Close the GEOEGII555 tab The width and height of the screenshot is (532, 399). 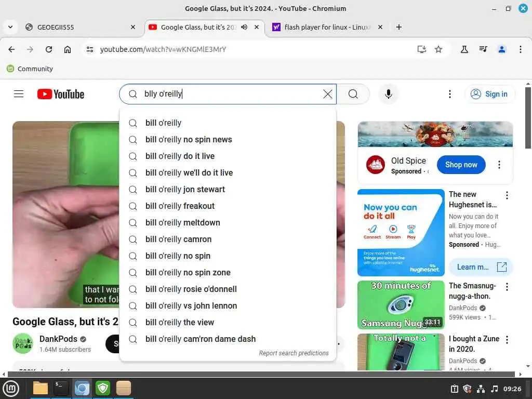pos(133,27)
